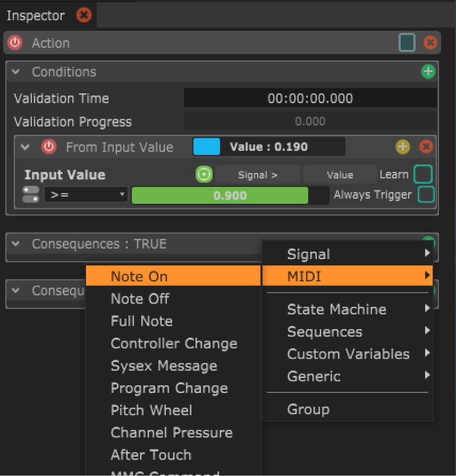Image resolution: width=456 pixels, height=476 pixels.
Task: Disable the From Input Value condition power icon
Action: tap(49, 147)
